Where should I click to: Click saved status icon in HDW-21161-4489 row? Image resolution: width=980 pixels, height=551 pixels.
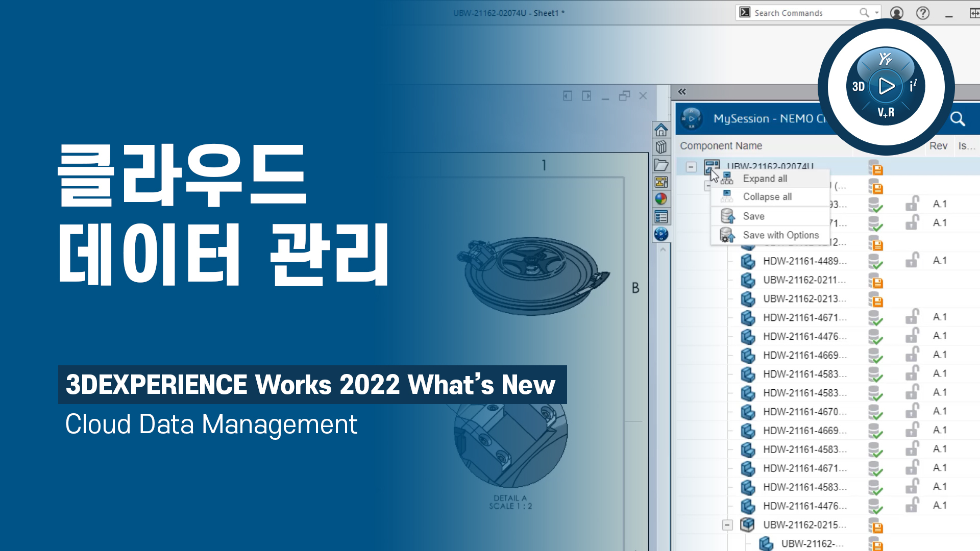(x=875, y=262)
